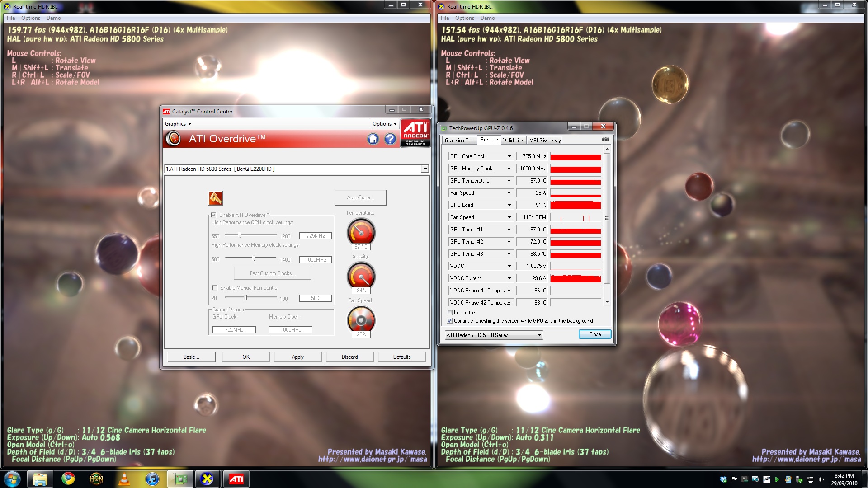Open Google Chrome from the taskbar
The height and width of the screenshot is (488, 868).
pos(68,479)
